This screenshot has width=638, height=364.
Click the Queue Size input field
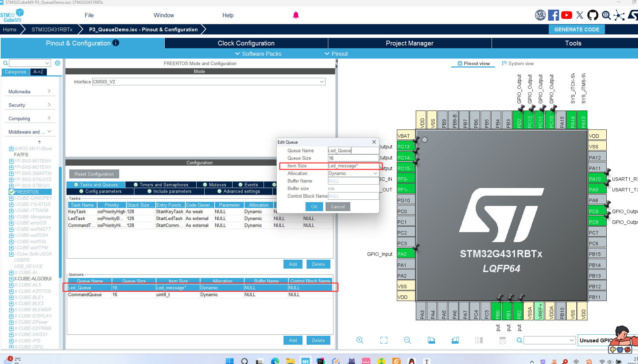point(353,158)
